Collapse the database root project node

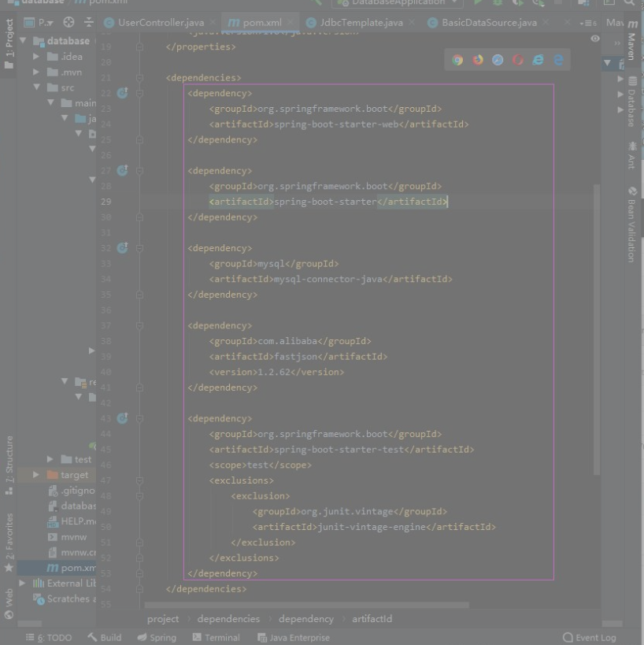23,40
